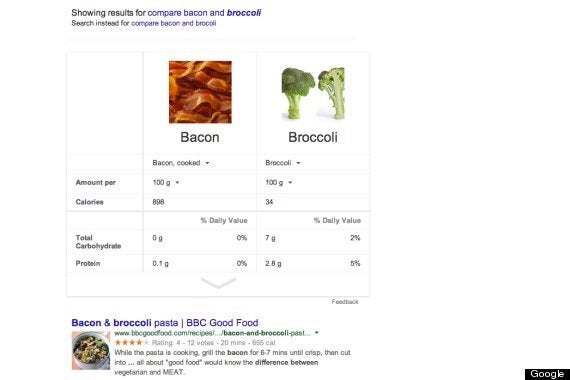Click the star rating of the pasta recipe
The height and width of the screenshot is (380, 570).
click(132, 343)
